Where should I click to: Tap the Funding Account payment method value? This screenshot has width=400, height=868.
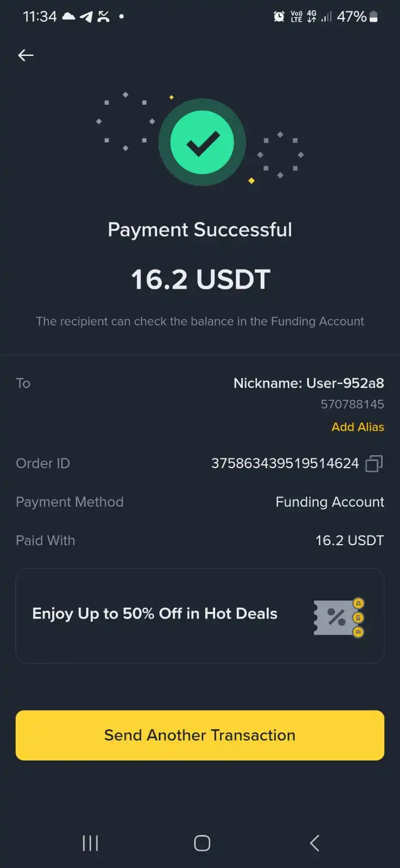(330, 502)
